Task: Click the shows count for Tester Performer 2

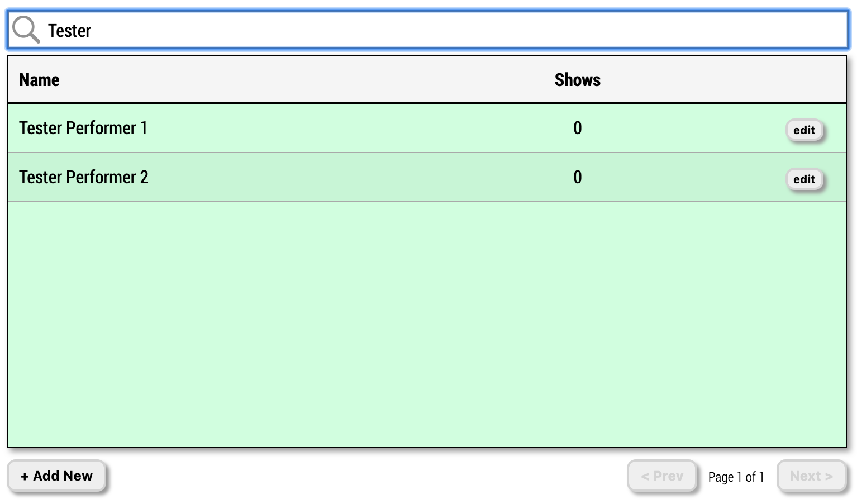Action: [x=577, y=177]
